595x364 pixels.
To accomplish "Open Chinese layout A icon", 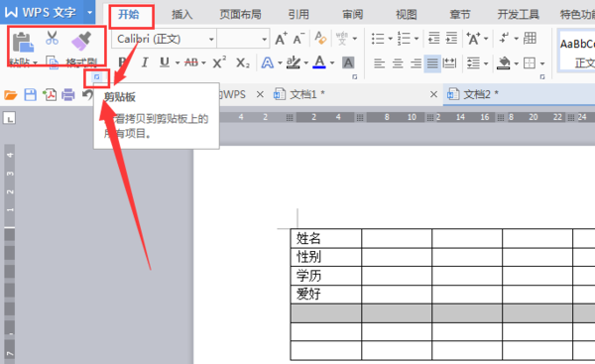I will 474,39.
